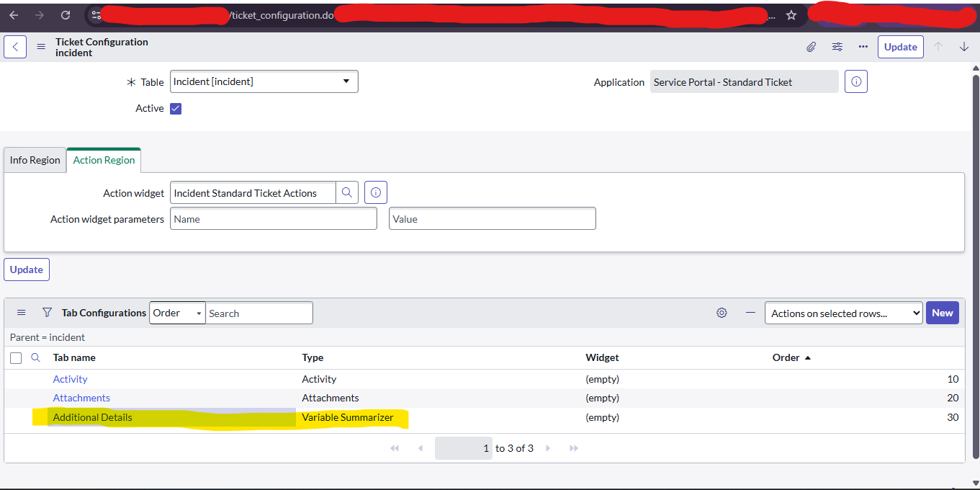The height and width of the screenshot is (490, 980).
Task: Click Order value 10 cell
Action: pos(953,379)
